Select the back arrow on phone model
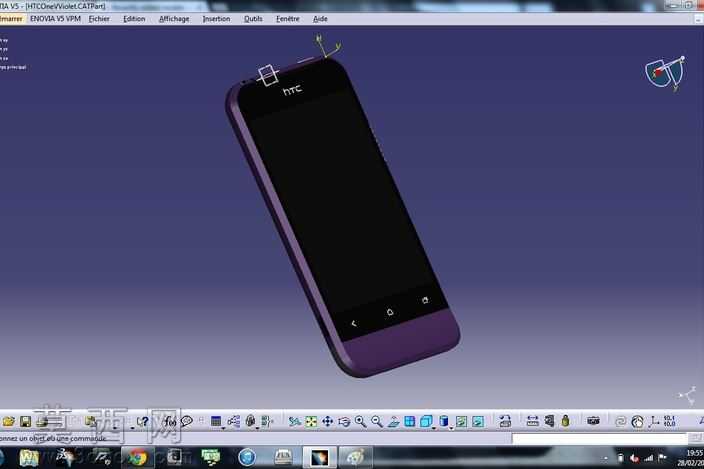This screenshot has width=704, height=469. tap(354, 323)
